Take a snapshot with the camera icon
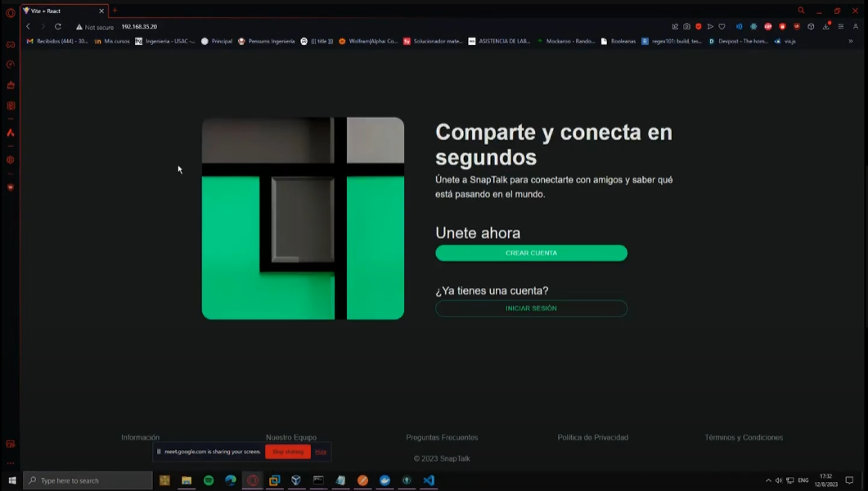Image resolution: width=868 pixels, height=491 pixels. tap(686, 27)
